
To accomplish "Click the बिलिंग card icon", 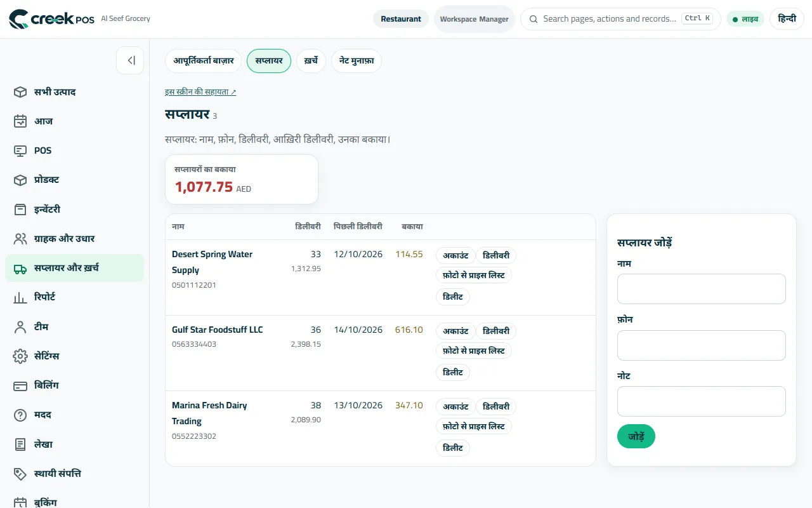I will pyautogui.click(x=20, y=385).
